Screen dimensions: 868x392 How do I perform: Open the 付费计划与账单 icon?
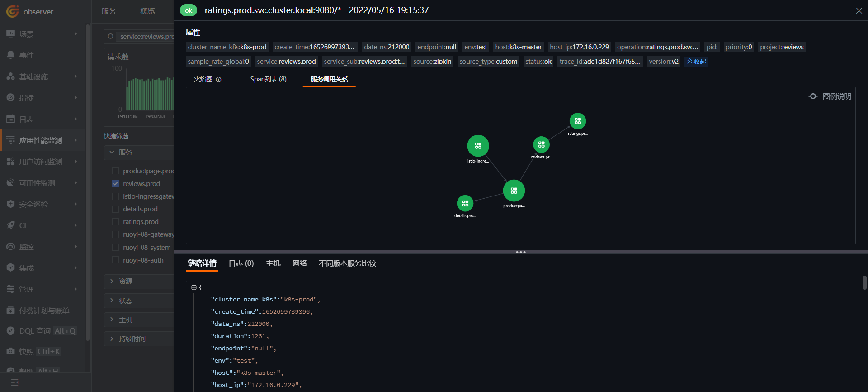[x=10, y=310]
